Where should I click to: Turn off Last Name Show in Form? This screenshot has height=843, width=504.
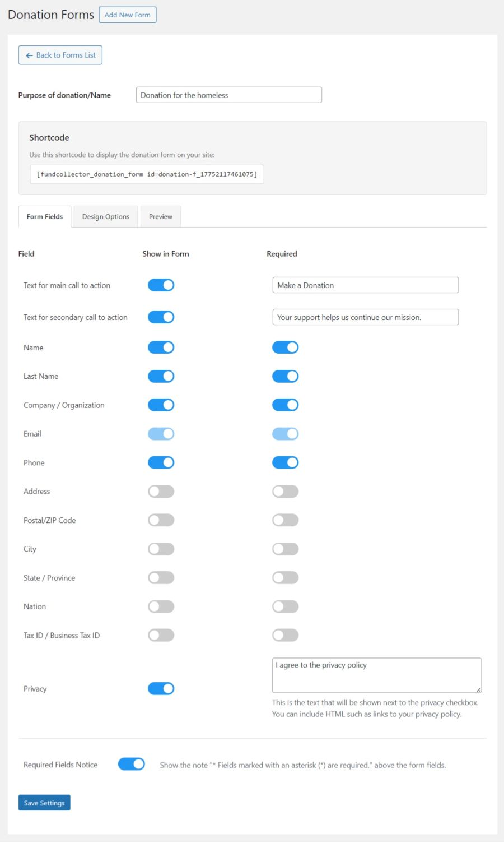point(161,376)
